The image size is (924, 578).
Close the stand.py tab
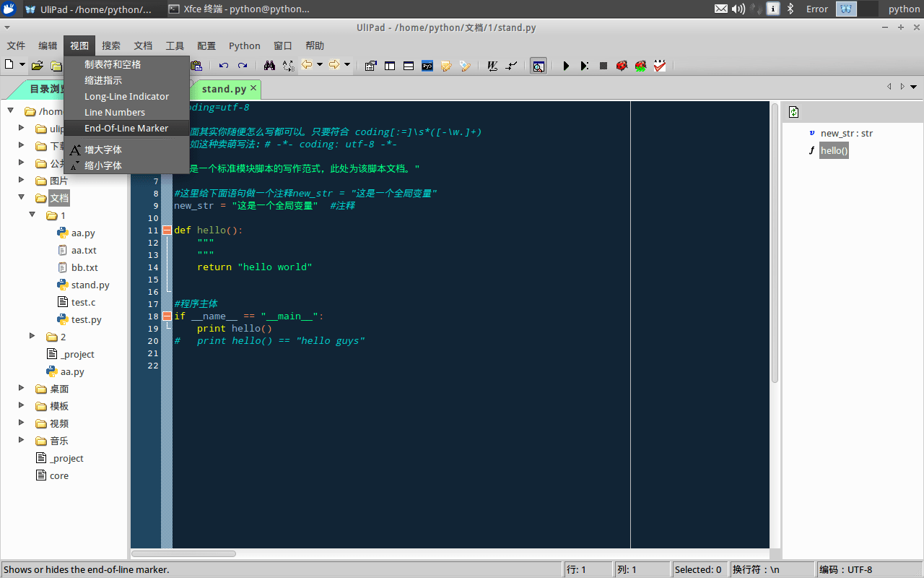click(x=253, y=88)
